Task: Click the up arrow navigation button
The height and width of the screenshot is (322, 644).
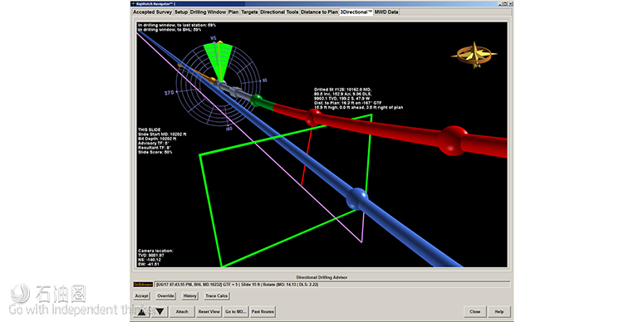Action: coord(142,312)
